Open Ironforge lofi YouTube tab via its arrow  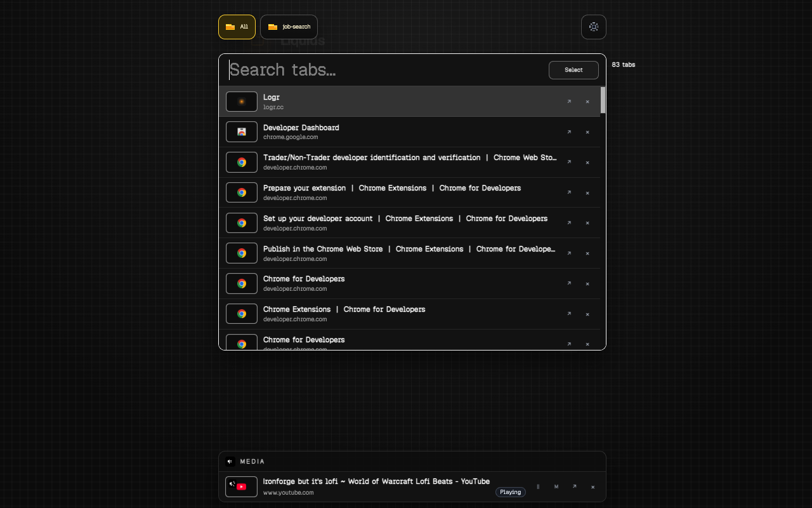(x=575, y=486)
